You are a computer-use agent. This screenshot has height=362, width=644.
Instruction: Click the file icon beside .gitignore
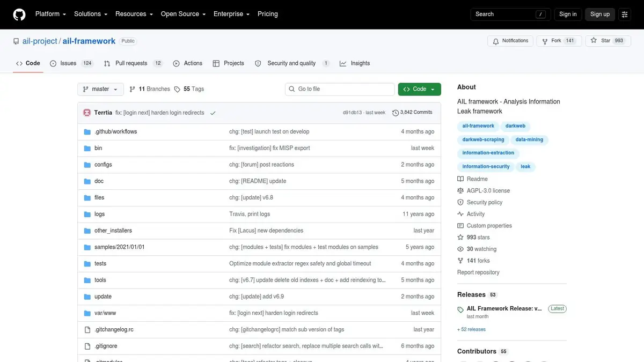click(x=87, y=346)
